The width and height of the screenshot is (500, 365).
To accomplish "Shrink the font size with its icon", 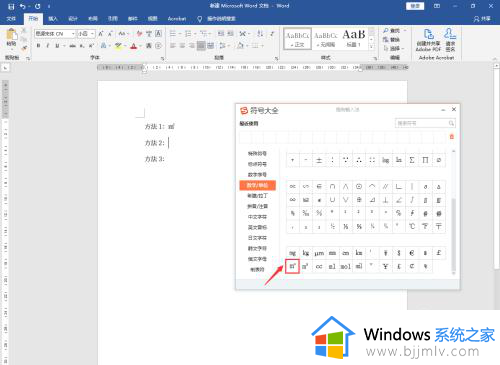I will pos(110,34).
